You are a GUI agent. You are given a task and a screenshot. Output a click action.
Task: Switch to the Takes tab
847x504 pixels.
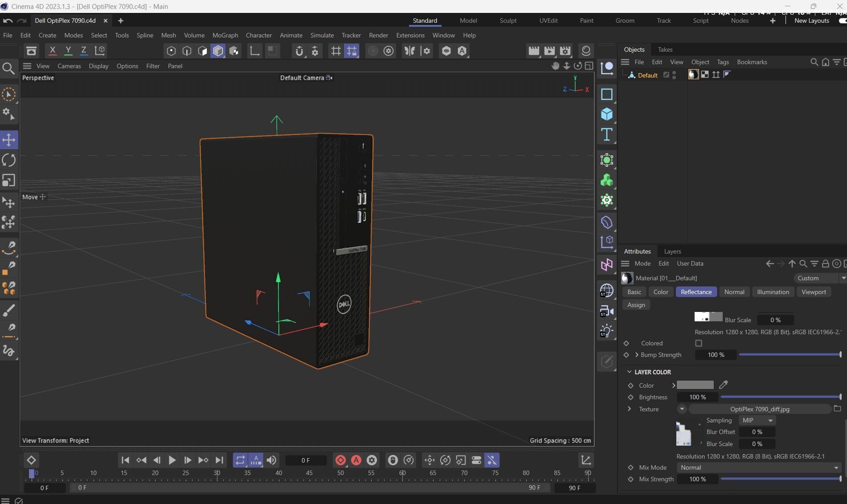[665, 49]
